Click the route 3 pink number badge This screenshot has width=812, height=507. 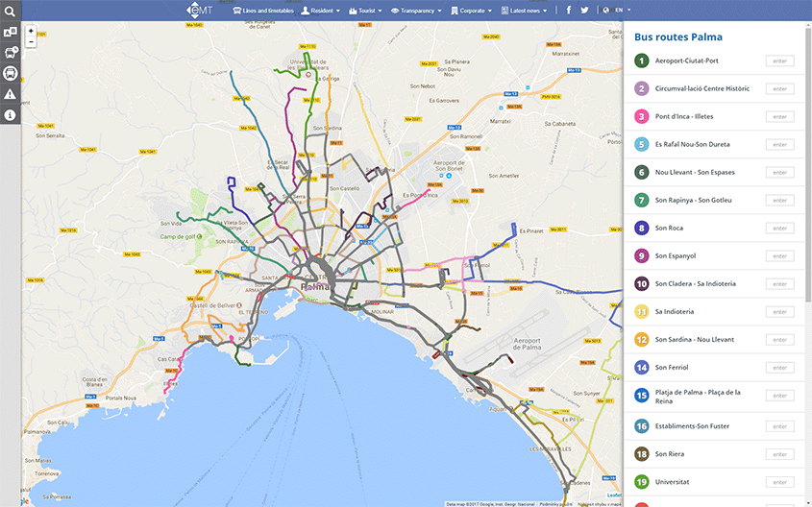click(641, 116)
